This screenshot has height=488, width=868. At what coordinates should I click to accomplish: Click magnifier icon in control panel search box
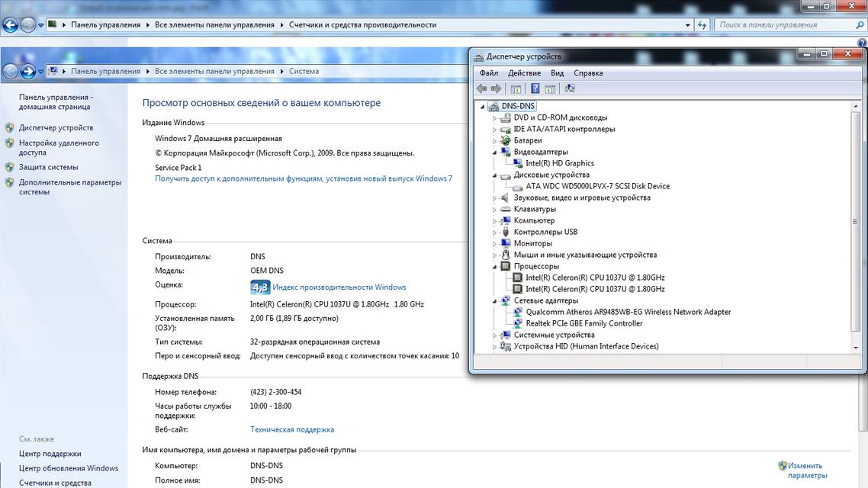tap(860, 25)
